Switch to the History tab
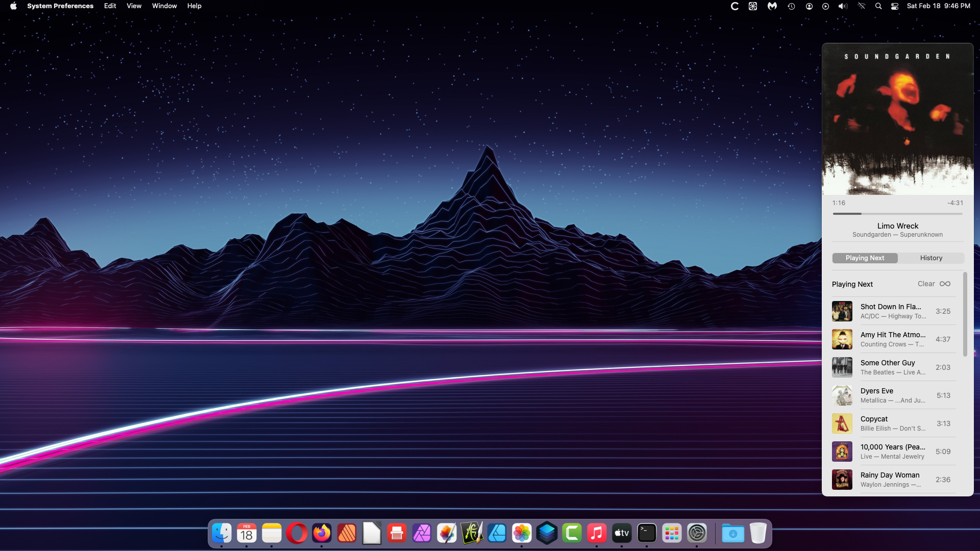Viewport: 980px width, 551px height. [931, 258]
